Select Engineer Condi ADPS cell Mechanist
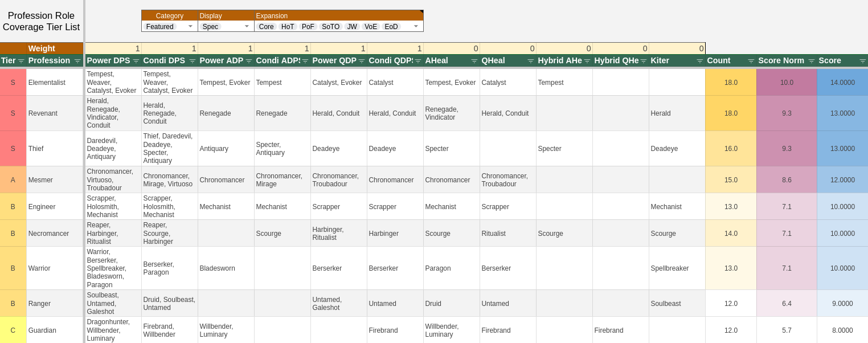The width and height of the screenshot is (868, 343). [x=282, y=207]
